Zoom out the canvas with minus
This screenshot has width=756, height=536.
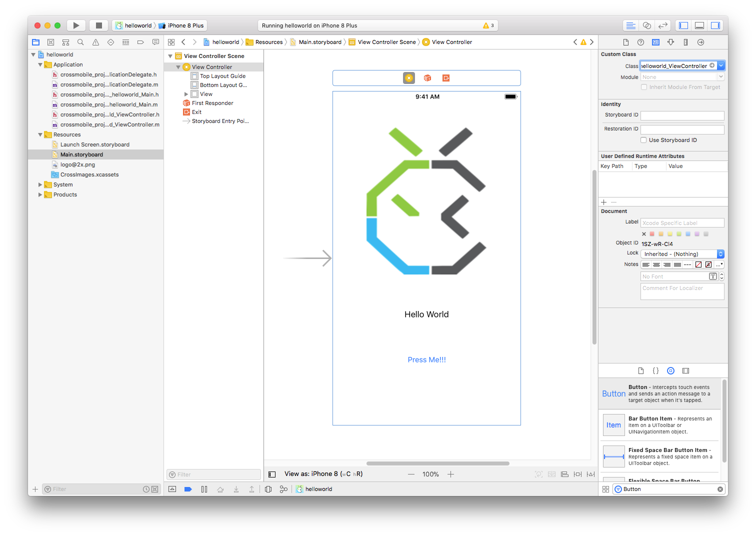click(x=411, y=474)
